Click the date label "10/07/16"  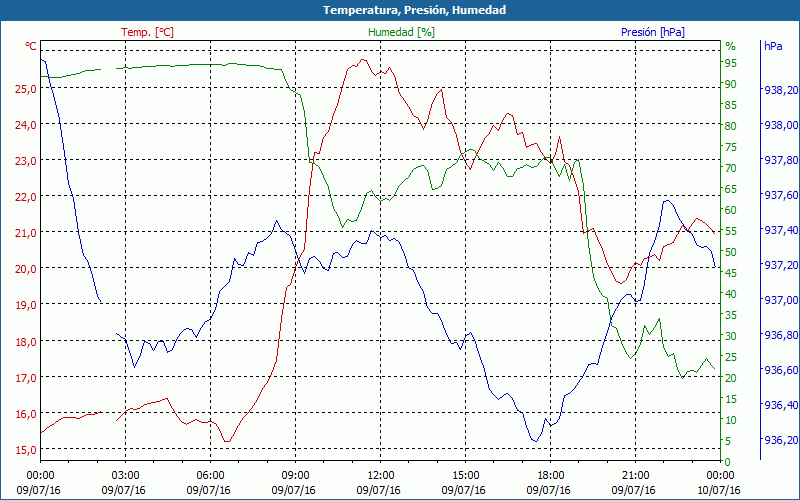tap(719, 491)
